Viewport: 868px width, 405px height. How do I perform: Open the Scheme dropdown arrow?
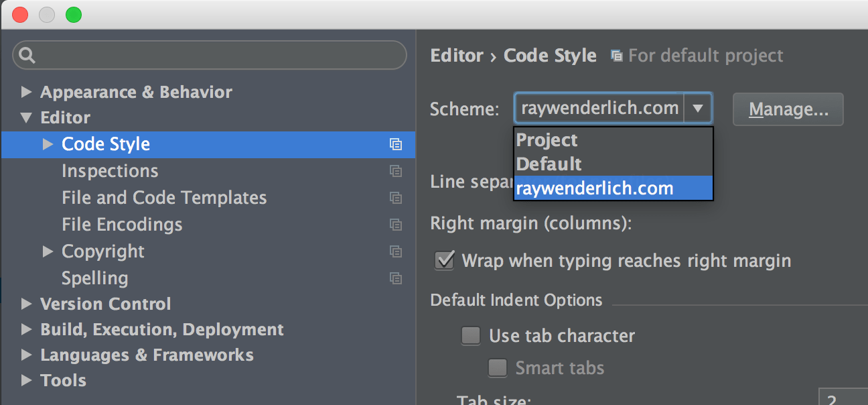click(x=698, y=108)
